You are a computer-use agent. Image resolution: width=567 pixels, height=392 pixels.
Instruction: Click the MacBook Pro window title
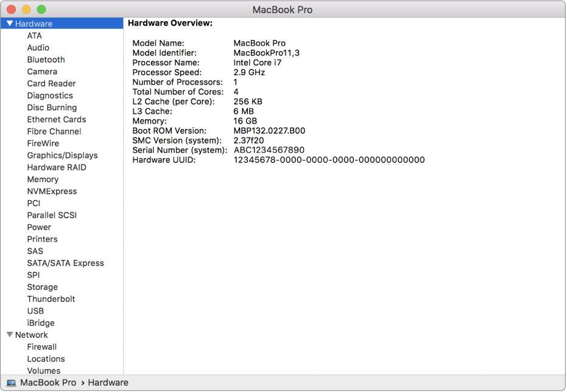click(283, 10)
